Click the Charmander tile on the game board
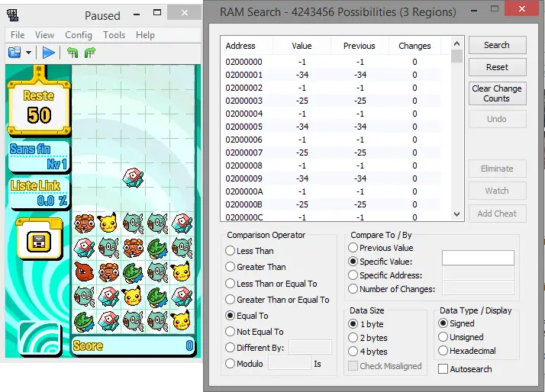Image resolution: width=545 pixels, height=392 pixels. pyautogui.click(x=84, y=272)
